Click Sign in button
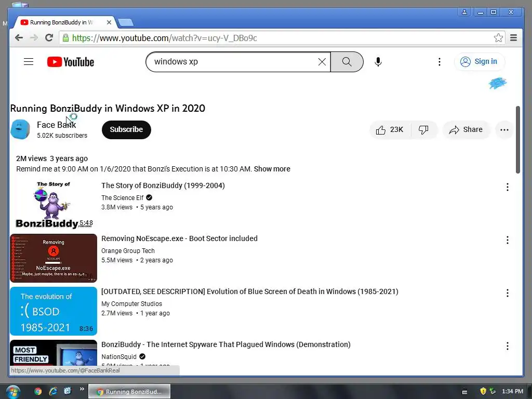The image size is (532, 399). (479, 62)
